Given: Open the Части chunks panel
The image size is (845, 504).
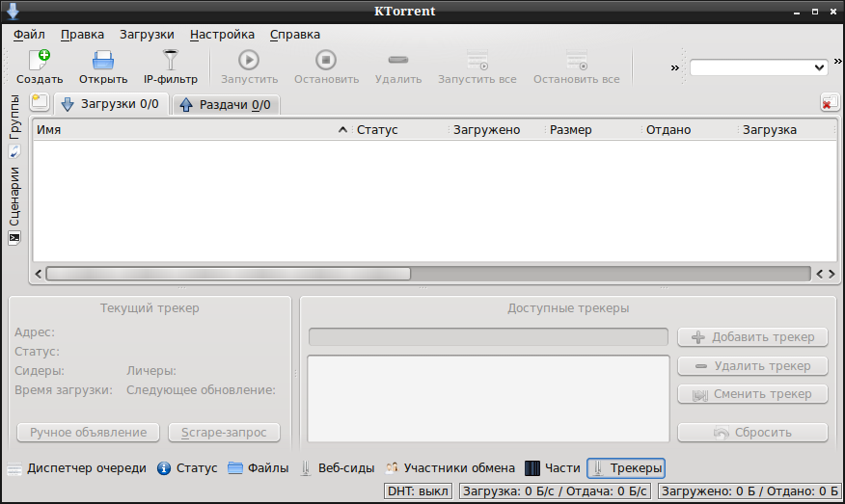Looking at the screenshot, I should pos(553,468).
